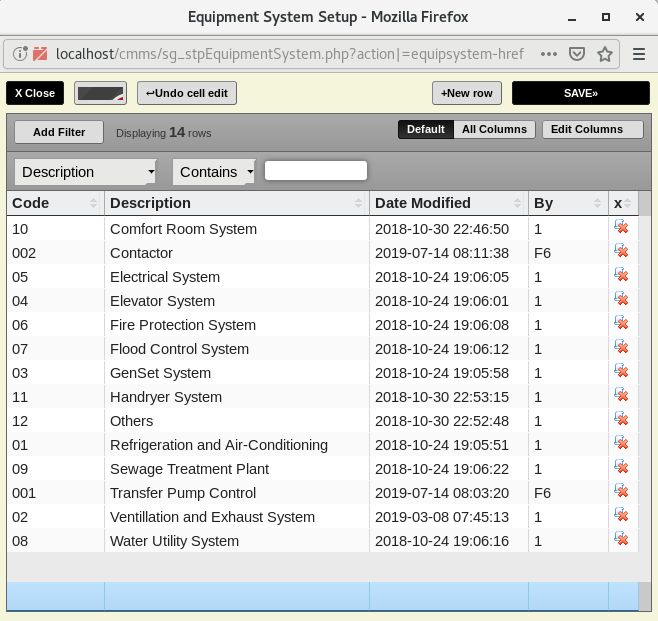Sort by the x column header

tap(623, 203)
